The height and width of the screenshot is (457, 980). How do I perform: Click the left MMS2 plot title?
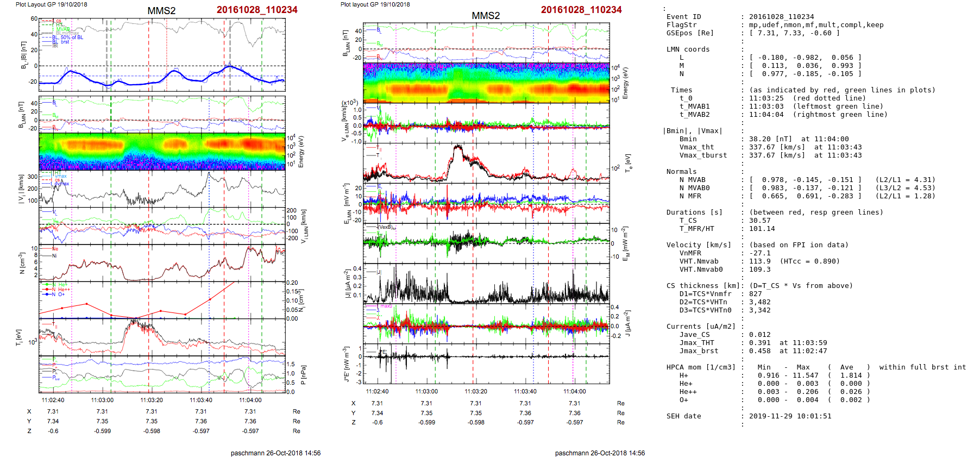coord(161,11)
